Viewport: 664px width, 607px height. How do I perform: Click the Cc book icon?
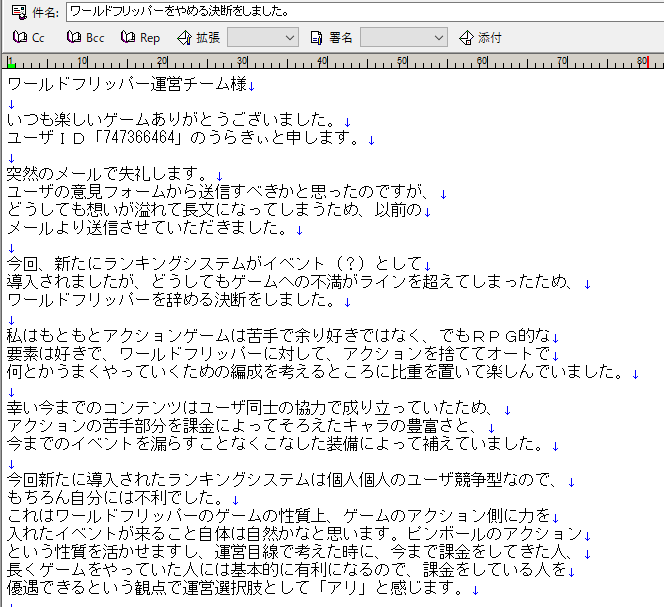point(19,37)
